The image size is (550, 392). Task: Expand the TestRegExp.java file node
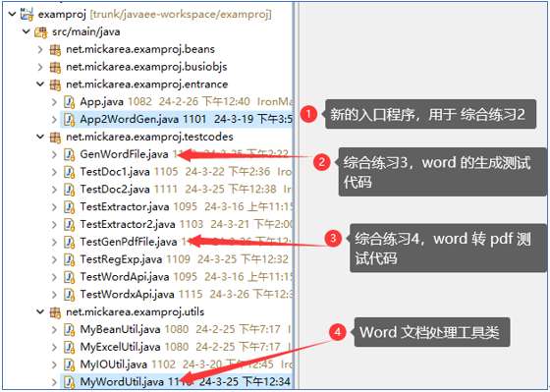pyautogui.click(x=54, y=259)
